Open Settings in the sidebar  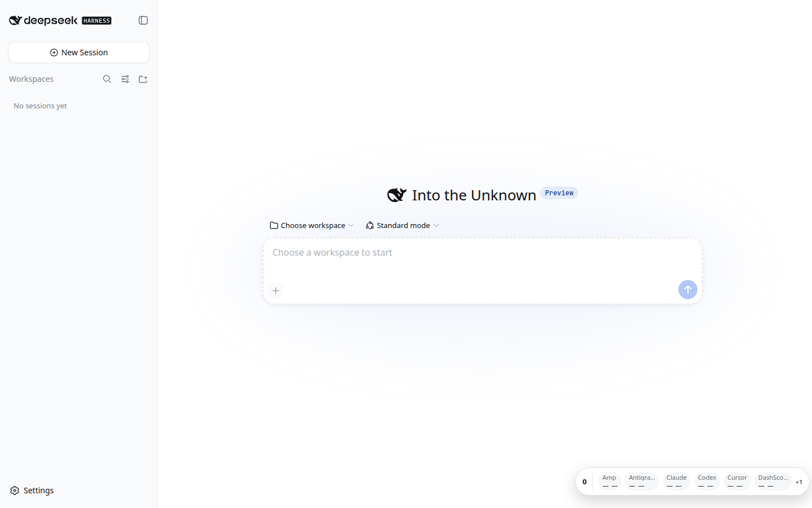32,491
